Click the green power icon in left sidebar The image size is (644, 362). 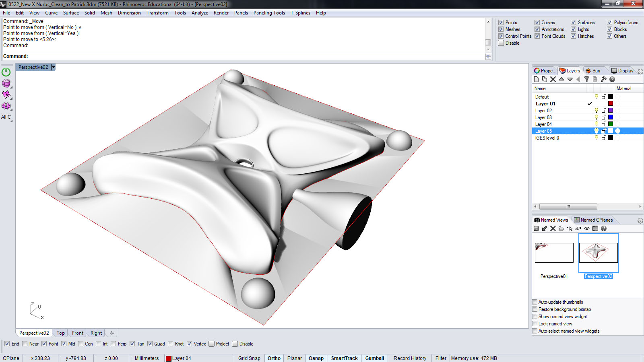tap(6, 72)
